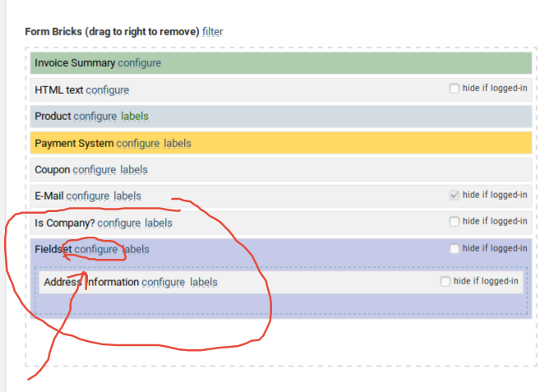Check hide if logged-in for Fieldset
The image size is (545, 392).
click(455, 248)
